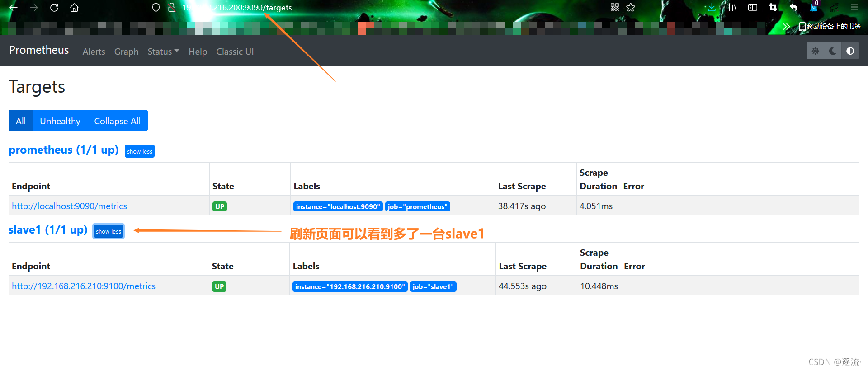
Task: Show more bookmarks with the double chevron
Action: (786, 27)
